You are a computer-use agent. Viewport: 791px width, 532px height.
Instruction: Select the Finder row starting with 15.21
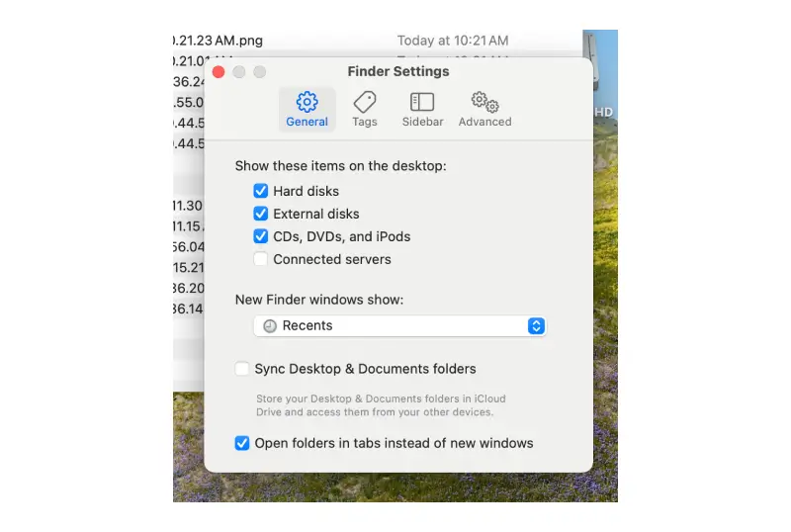[x=188, y=268]
